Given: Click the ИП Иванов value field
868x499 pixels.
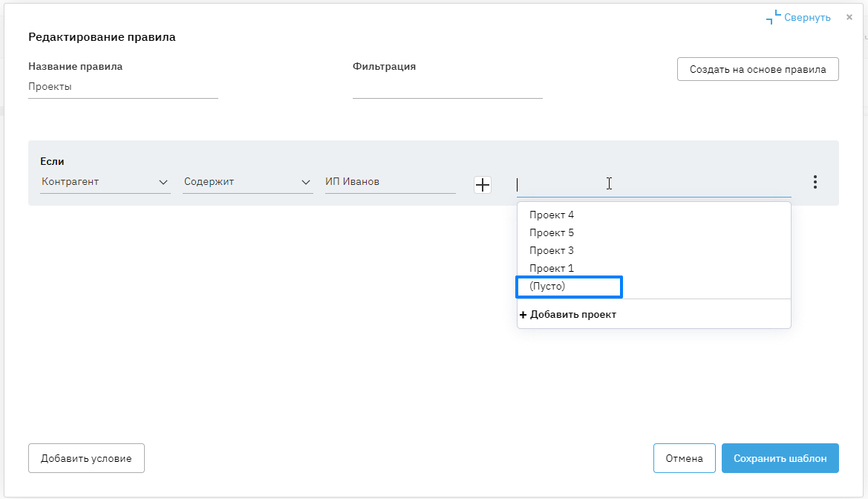Looking at the screenshot, I should tap(390, 182).
